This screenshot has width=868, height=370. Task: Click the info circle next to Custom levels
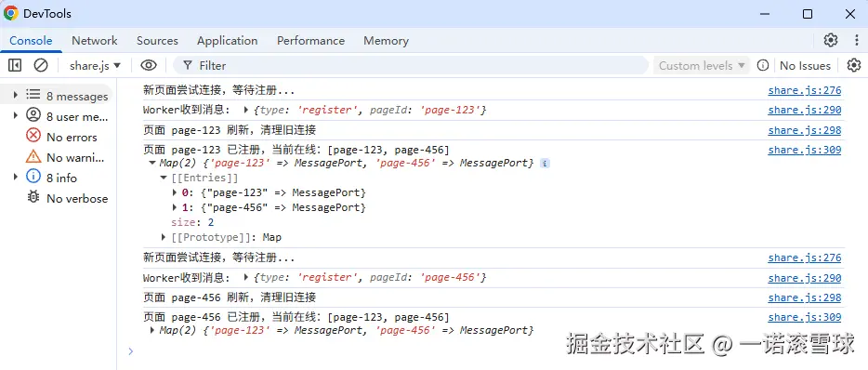point(763,65)
